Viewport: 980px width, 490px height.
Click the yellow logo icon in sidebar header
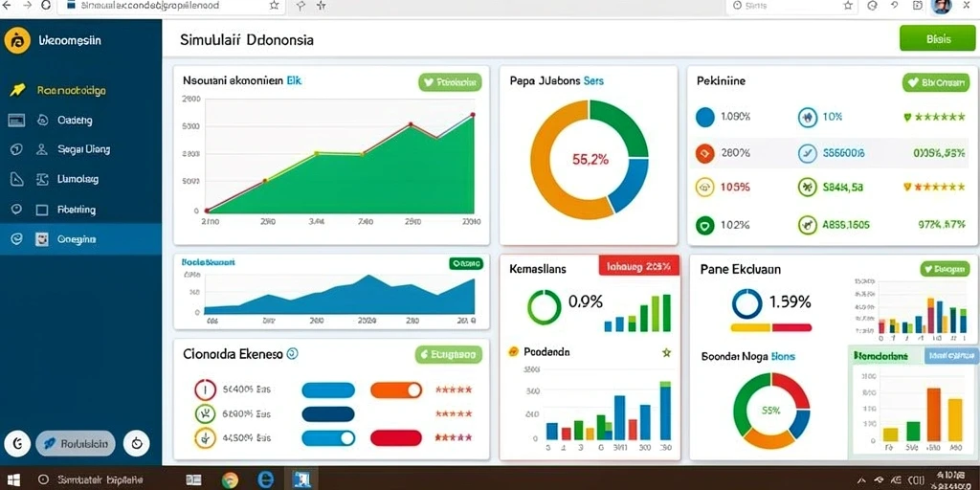pyautogui.click(x=17, y=41)
